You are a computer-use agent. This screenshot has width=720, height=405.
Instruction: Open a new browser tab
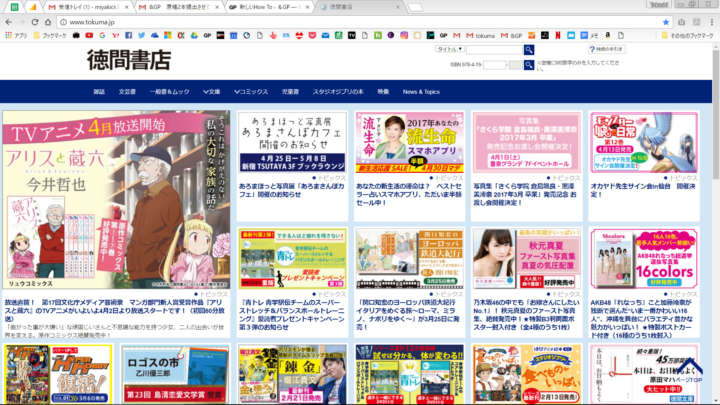click(415, 7)
